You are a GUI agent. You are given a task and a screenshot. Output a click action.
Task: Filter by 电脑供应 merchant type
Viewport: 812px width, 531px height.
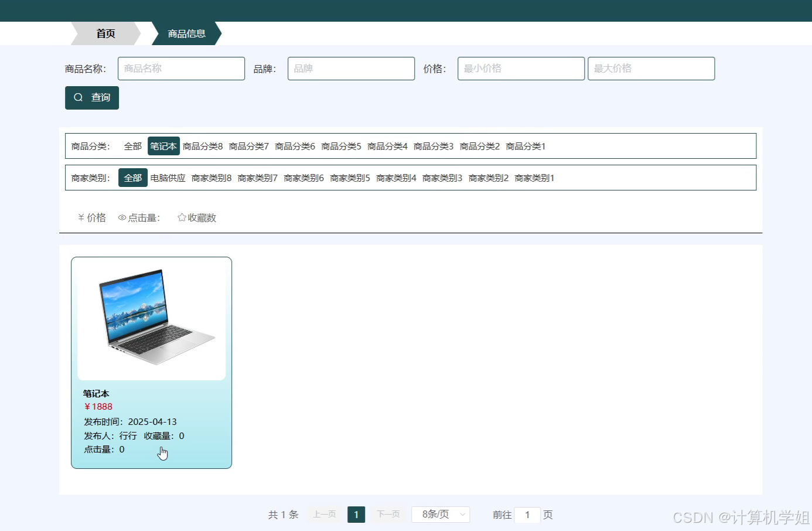point(168,178)
